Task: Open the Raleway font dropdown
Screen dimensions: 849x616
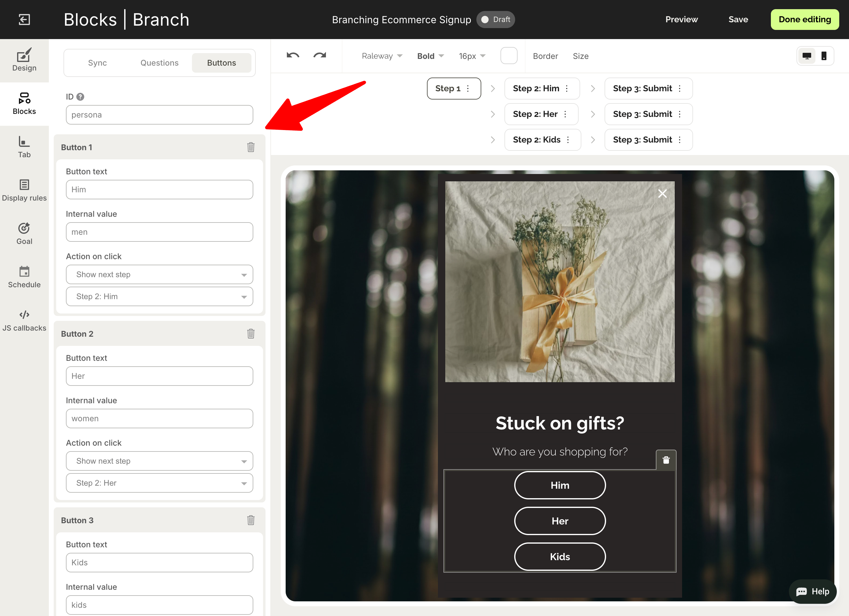Action: point(381,56)
